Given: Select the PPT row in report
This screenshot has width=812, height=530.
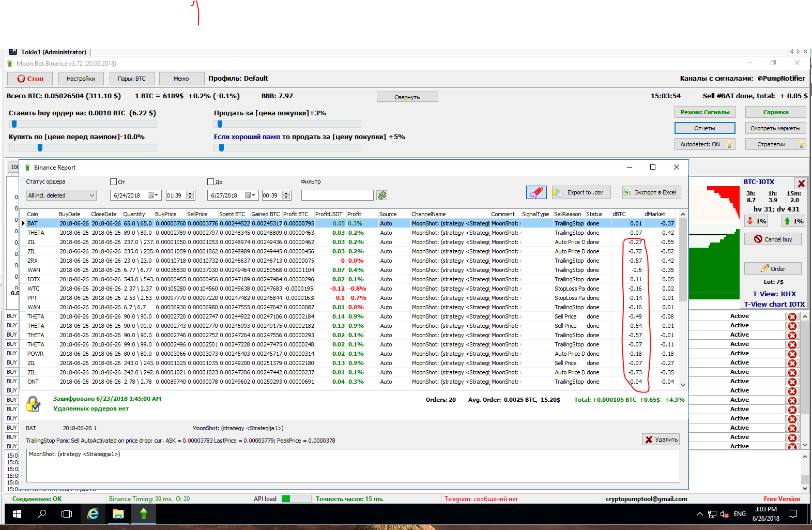Looking at the screenshot, I should pos(351,298).
